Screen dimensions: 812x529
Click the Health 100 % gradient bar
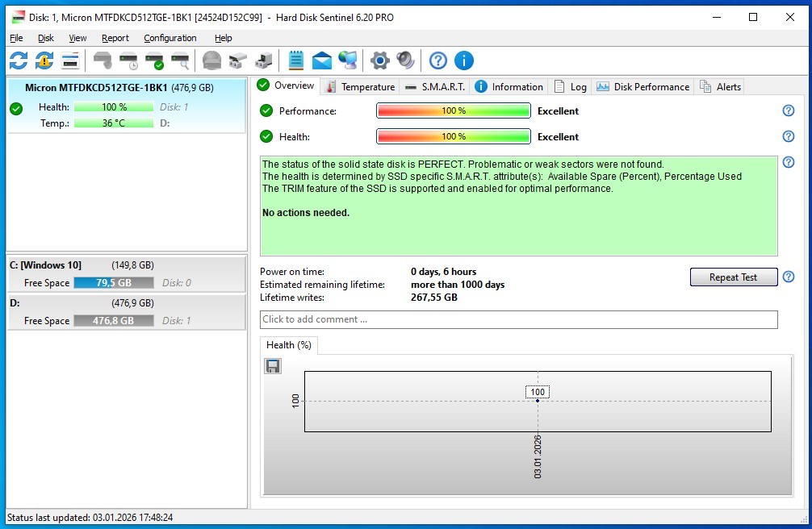(453, 136)
